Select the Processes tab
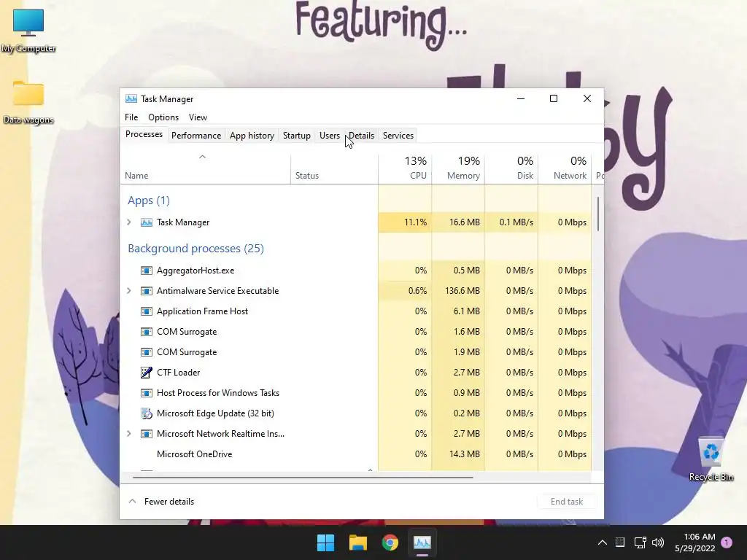This screenshot has width=747, height=560. (x=144, y=134)
